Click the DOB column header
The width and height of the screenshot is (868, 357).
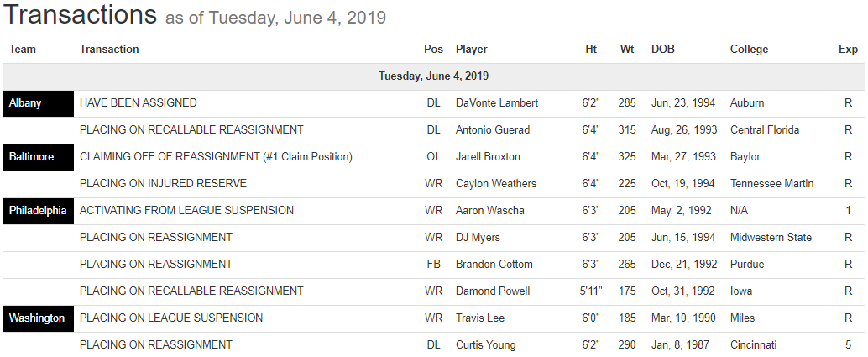pyautogui.click(x=662, y=50)
